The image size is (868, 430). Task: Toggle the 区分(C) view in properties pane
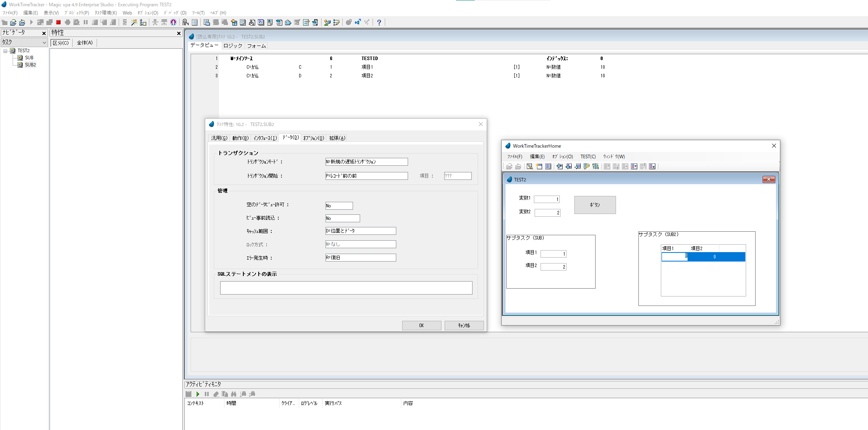[61, 43]
